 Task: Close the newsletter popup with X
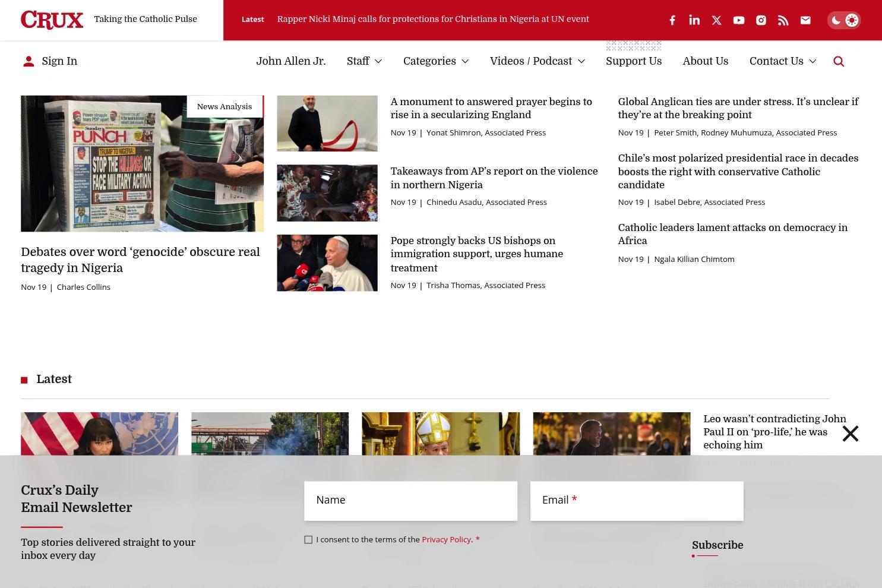tap(851, 434)
